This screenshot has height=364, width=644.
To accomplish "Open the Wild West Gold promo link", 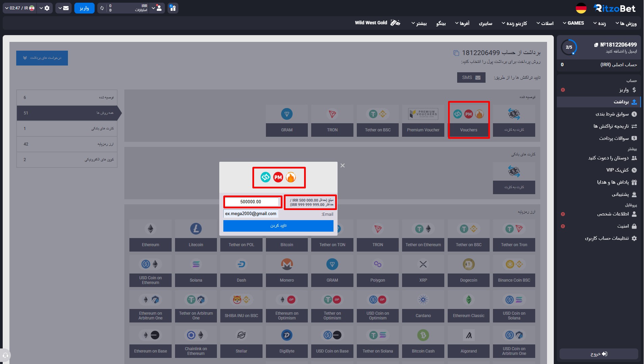I will [377, 23].
